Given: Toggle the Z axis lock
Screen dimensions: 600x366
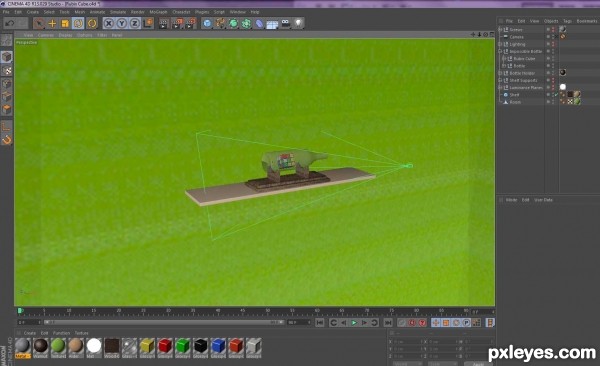Looking at the screenshot, I should (x=135, y=23).
